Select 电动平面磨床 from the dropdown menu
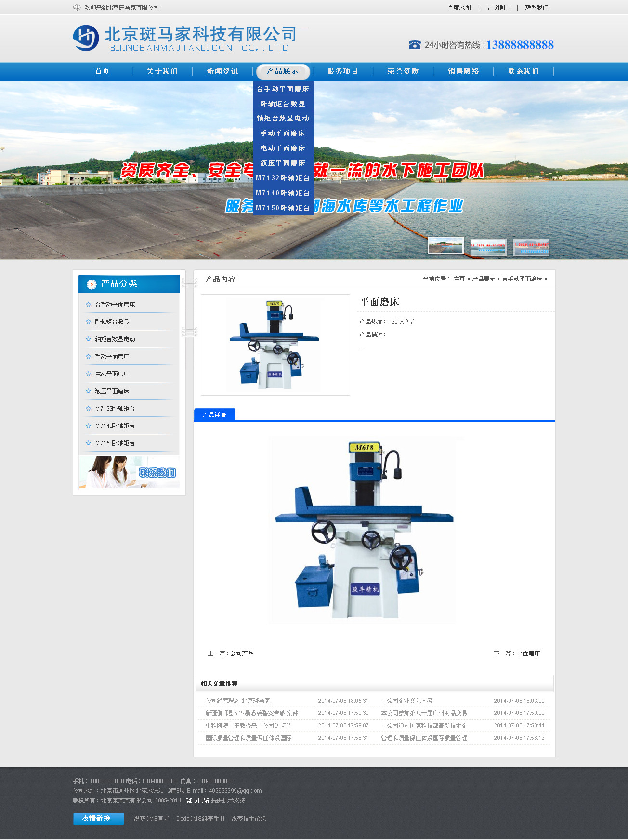This screenshot has height=840, width=628. [x=283, y=148]
